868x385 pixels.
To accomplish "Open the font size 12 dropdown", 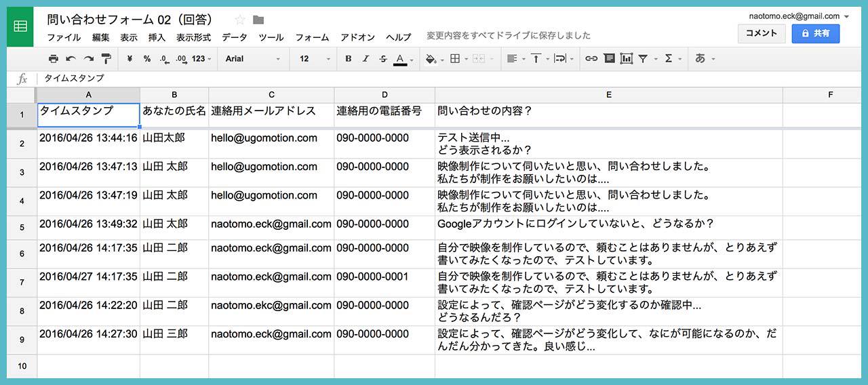I will pyautogui.click(x=315, y=59).
